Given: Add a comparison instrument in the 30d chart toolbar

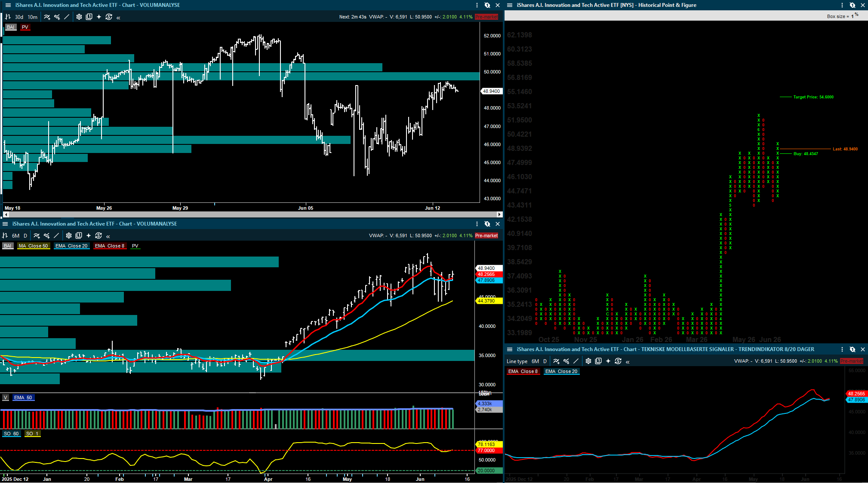Looking at the screenshot, I should click(57, 17).
